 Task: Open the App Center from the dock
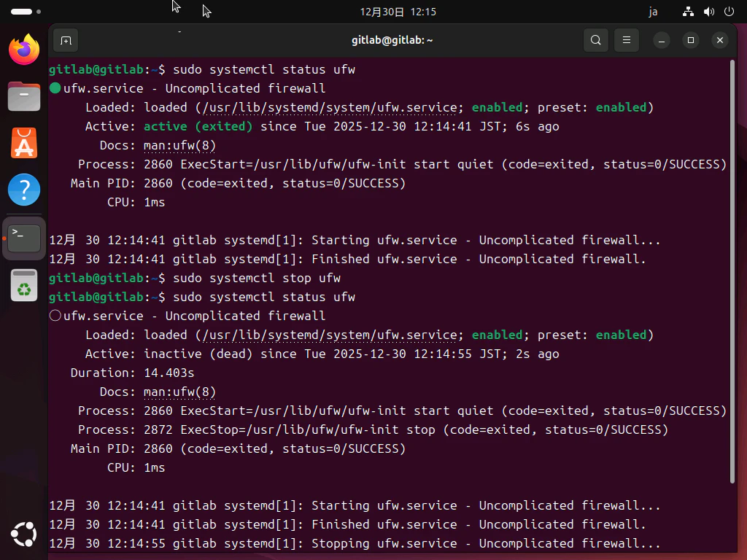[24, 143]
